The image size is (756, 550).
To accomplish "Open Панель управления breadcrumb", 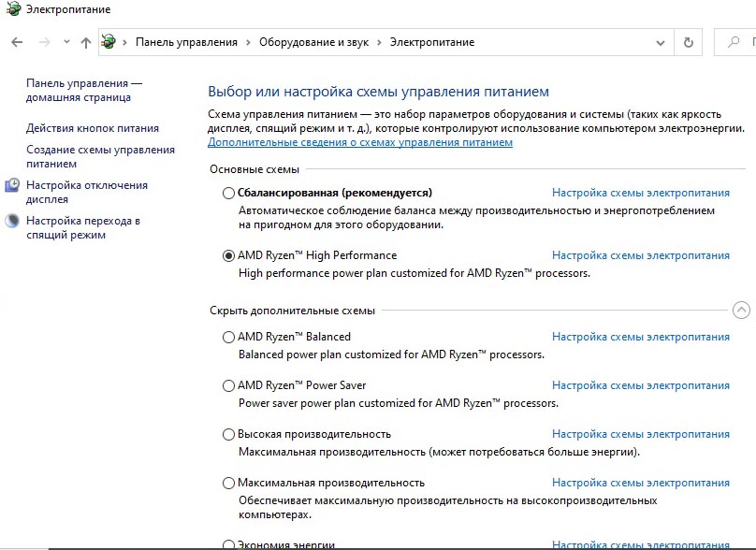I will click(x=186, y=42).
